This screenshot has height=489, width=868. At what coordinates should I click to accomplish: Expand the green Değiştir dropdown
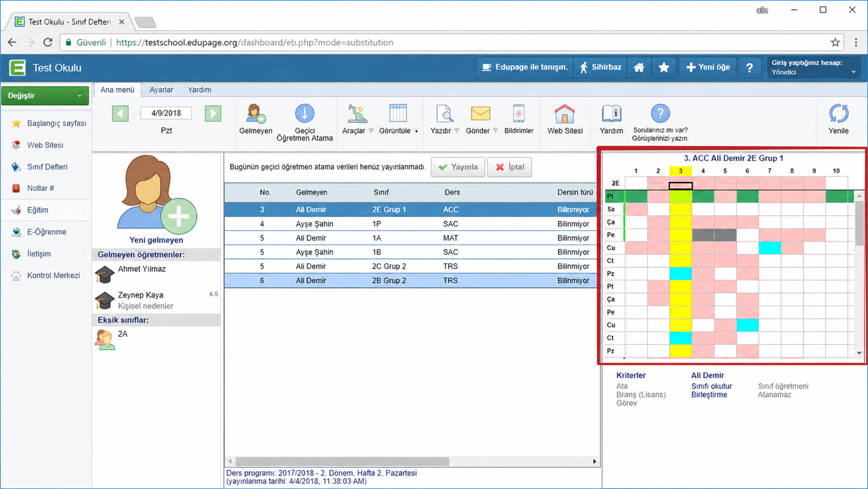click(x=45, y=96)
